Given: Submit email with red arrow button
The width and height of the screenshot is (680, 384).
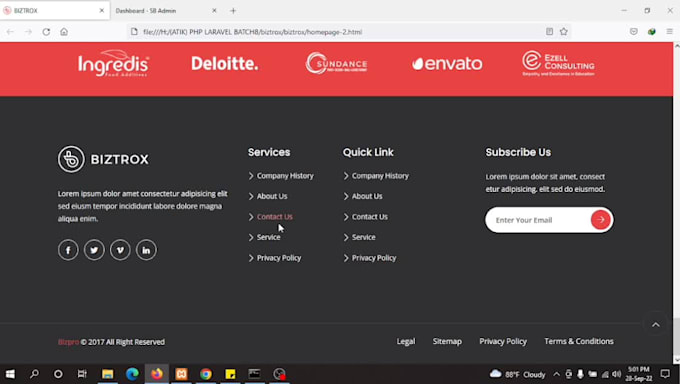Looking at the screenshot, I should 601,220.
